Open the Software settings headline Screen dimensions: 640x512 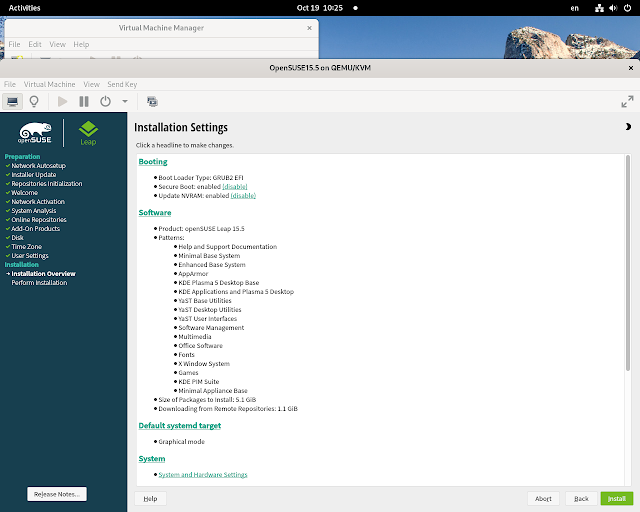[x=155, y=213]
